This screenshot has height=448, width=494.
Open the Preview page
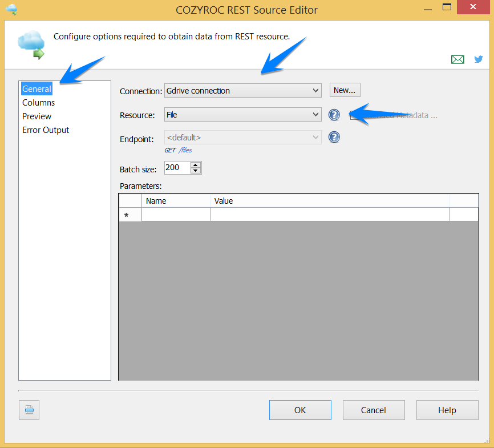[x=37, y=116]
